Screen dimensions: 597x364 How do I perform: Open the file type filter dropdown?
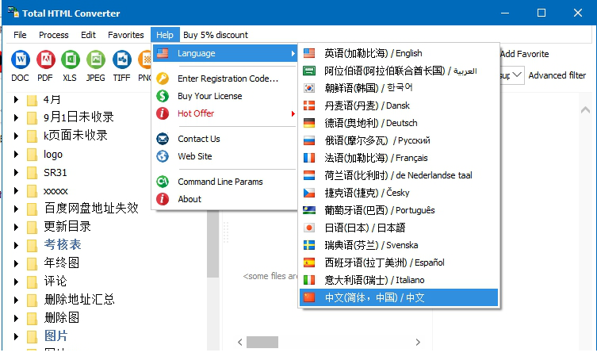517,75
